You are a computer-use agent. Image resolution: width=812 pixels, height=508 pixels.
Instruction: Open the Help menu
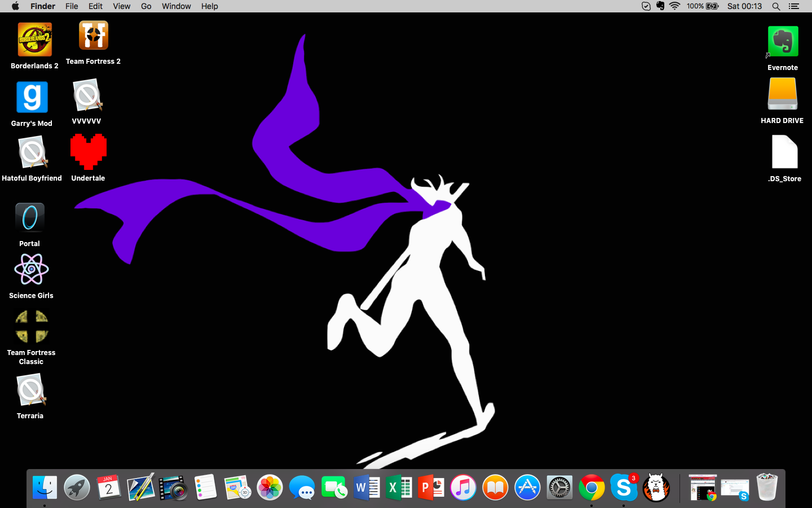tap(209, 6)
